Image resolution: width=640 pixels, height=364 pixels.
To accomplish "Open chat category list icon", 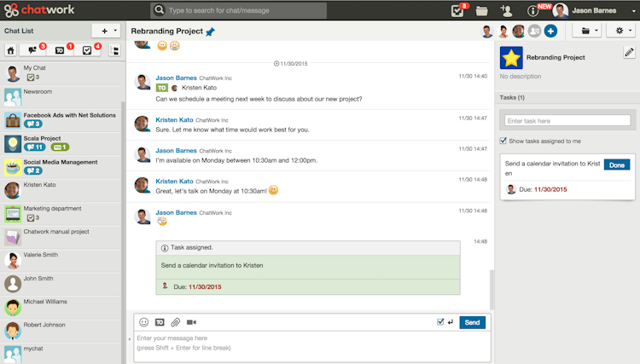I will tap(114, 50).
